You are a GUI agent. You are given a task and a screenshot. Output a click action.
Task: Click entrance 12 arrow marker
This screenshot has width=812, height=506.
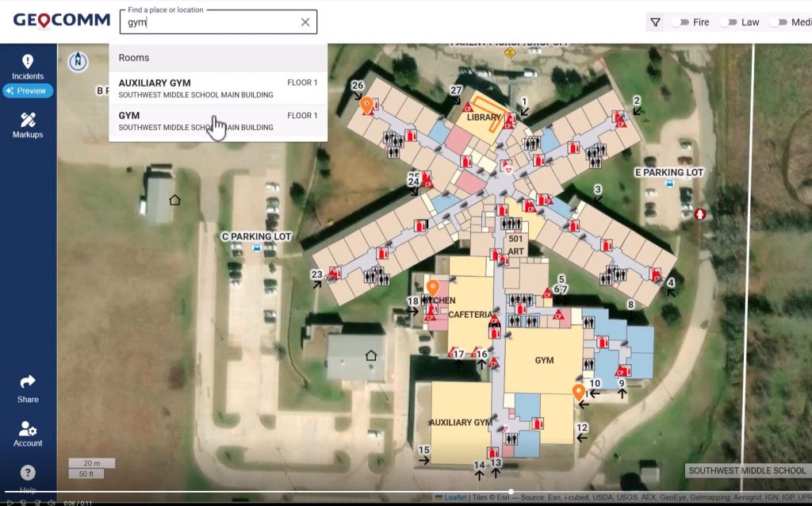(582, 438)
